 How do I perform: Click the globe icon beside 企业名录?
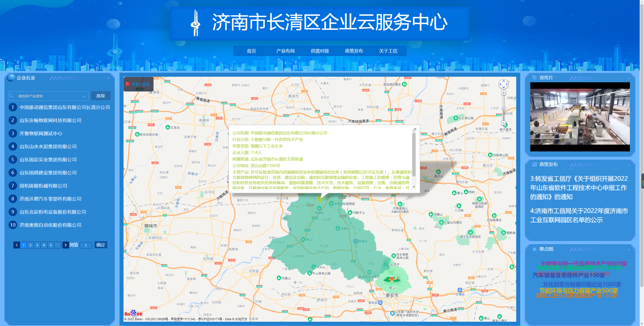[11, 78]
